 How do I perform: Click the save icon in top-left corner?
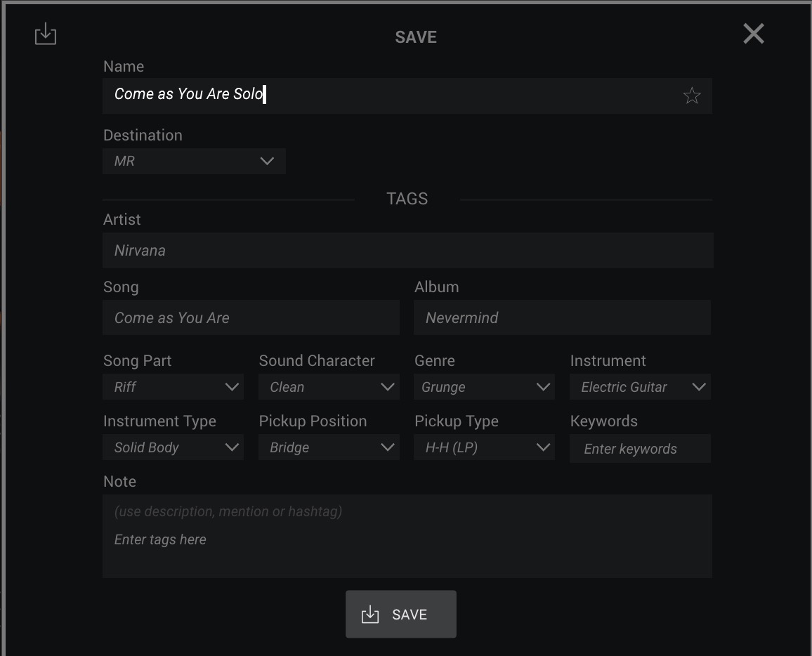(46, 34)
